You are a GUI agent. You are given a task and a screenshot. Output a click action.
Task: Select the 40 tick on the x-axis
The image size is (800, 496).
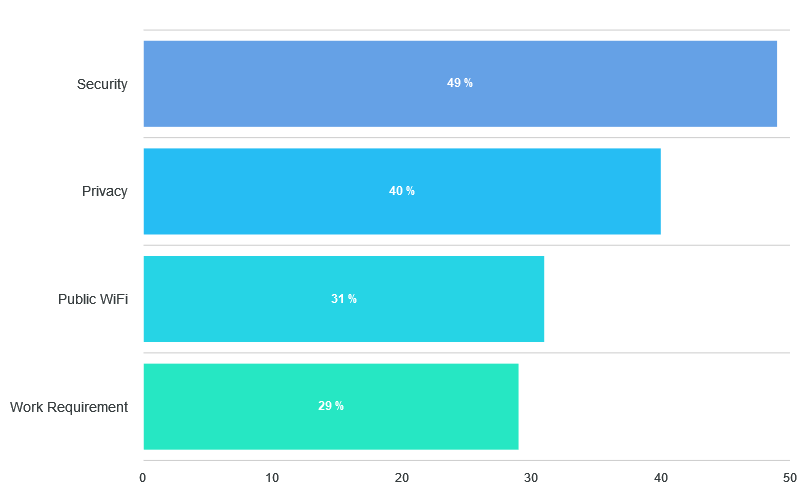coord(660,478)
